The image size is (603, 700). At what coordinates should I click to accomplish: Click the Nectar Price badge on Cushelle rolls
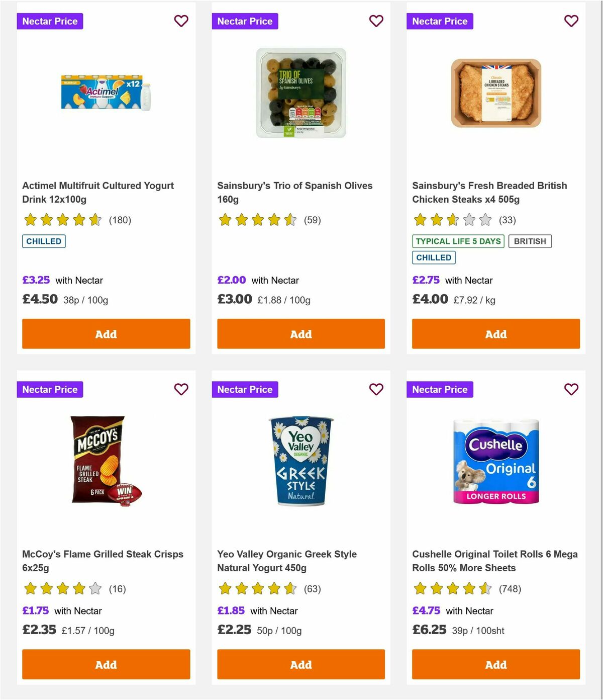[x=440, y=389]
